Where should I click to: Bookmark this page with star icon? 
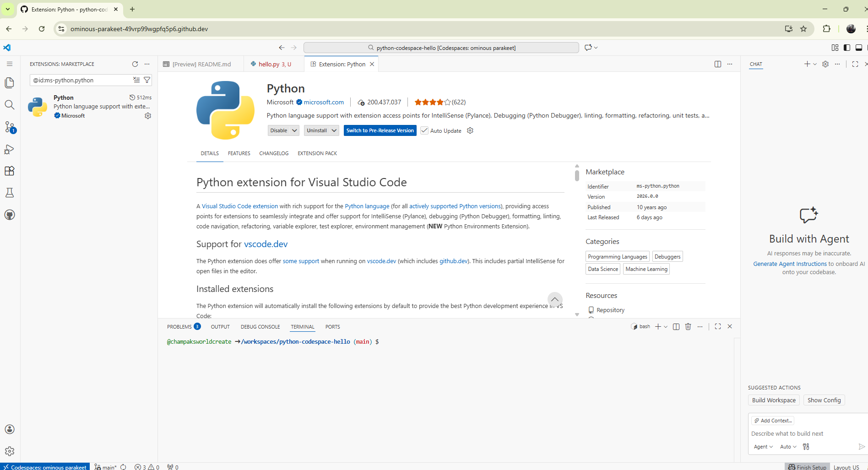point(803,29)
